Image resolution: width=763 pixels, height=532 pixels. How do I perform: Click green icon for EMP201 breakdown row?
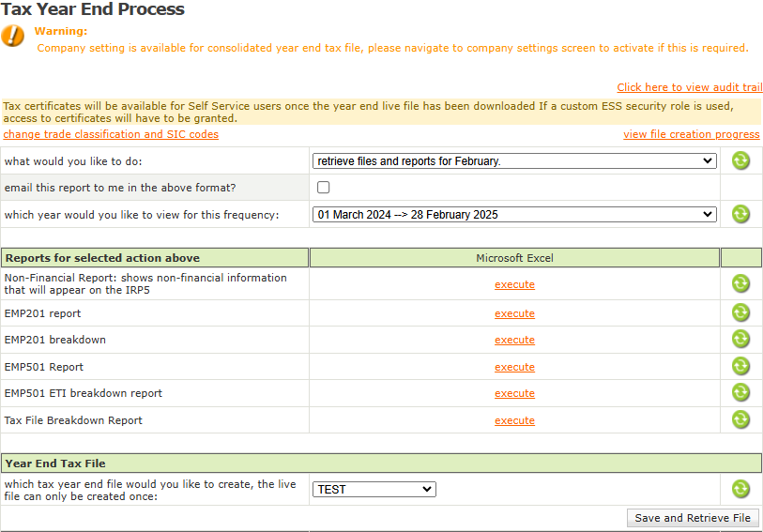(740, 339)
